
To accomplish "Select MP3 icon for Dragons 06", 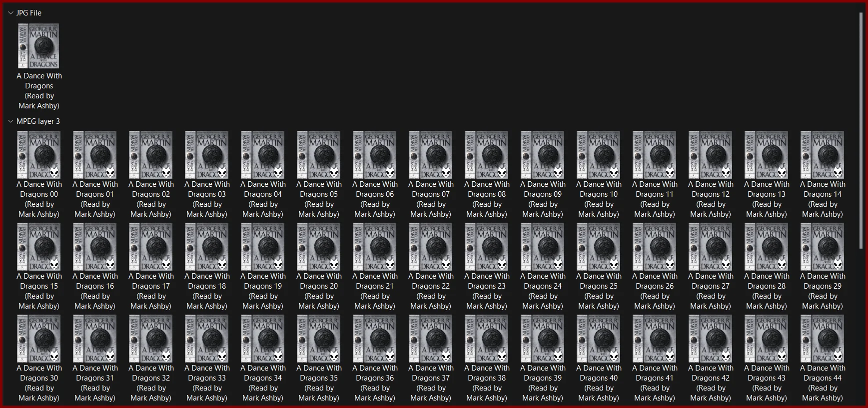I will click(x=375, y=155).
